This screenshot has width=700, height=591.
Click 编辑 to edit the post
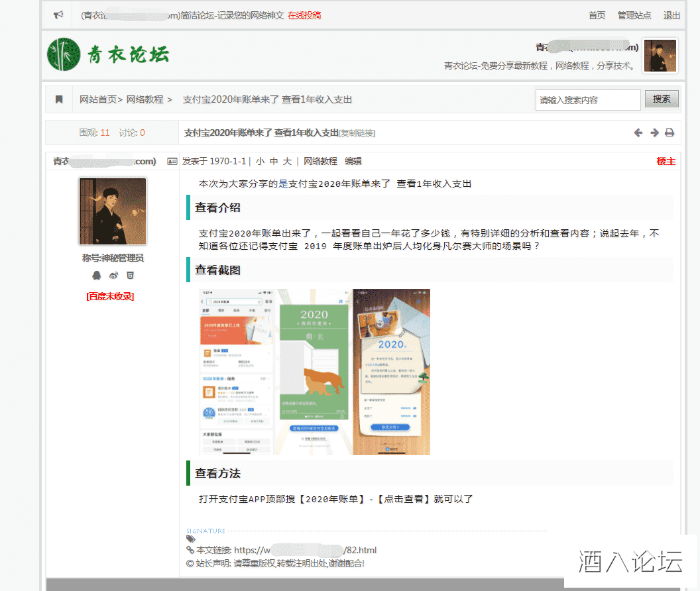(353, 161)
